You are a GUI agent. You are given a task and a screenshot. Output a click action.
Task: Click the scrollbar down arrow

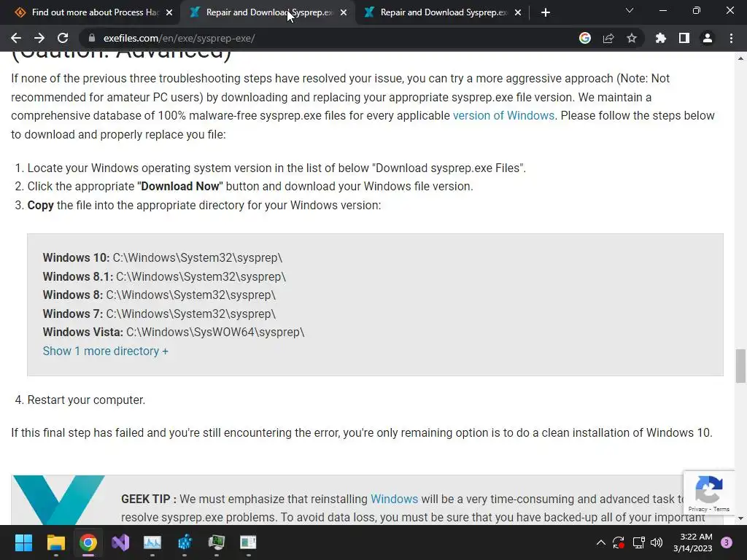(x=740, y=518)
